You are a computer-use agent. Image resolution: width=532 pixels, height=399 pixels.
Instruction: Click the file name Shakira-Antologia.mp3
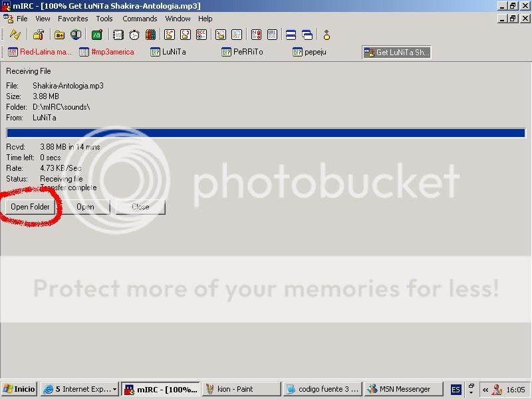click(x=68, y=86)
